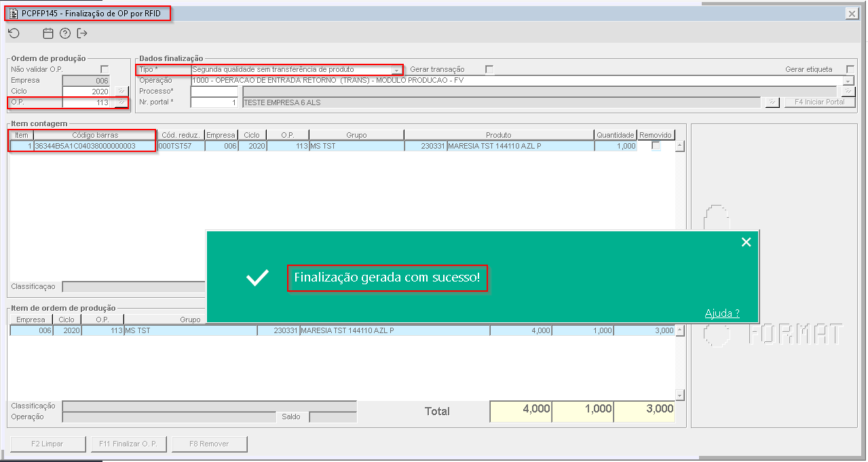The height and width of the screenshot is (462, 868).
Task: Click the success message text
Action: click(x=387, y=277)
